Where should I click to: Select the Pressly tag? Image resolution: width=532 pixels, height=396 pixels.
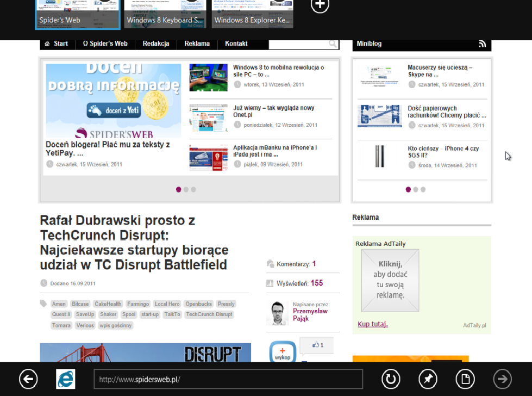pyautogui.click(x=226, y=304)
